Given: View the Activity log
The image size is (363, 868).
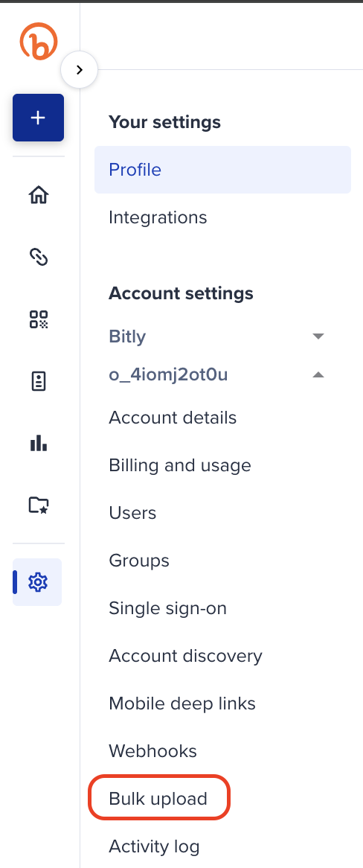Looking at the screenshot, I should tap(154, 846).
